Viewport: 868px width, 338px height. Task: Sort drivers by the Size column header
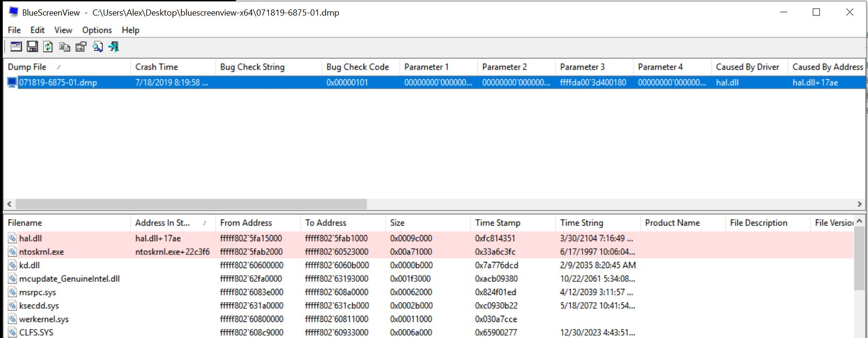(428, 223)
